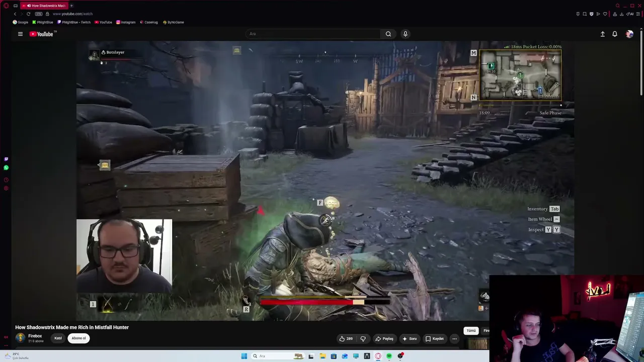Open Spotify from the taskbar

(389, 356)
